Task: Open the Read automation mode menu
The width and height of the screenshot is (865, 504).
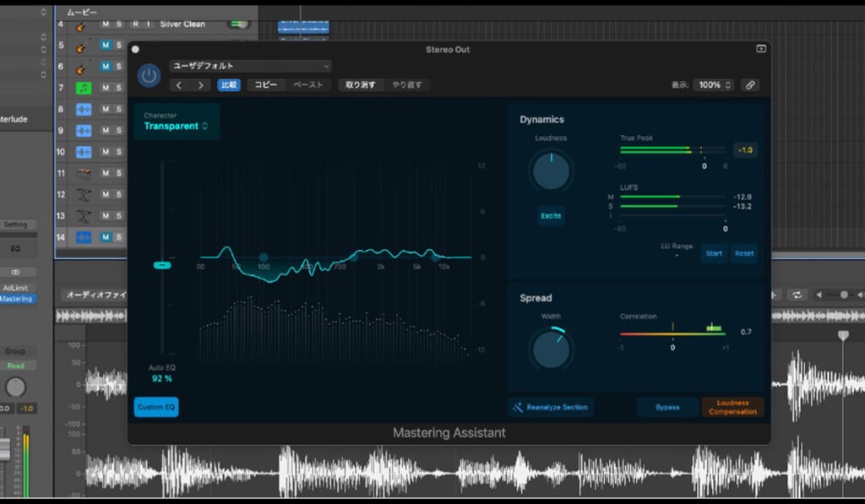Action: coord(15,366)
